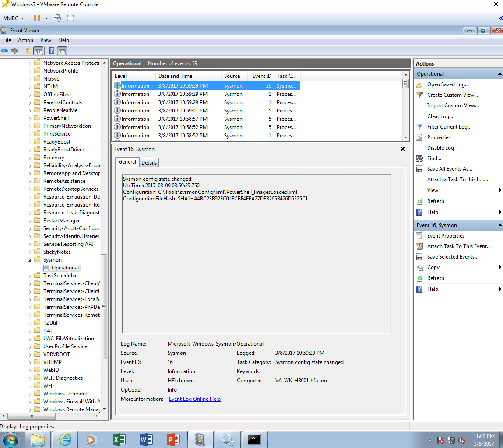503x448 pixels.
Task: Open Event Log Online Help link
Action: point(195,399)
